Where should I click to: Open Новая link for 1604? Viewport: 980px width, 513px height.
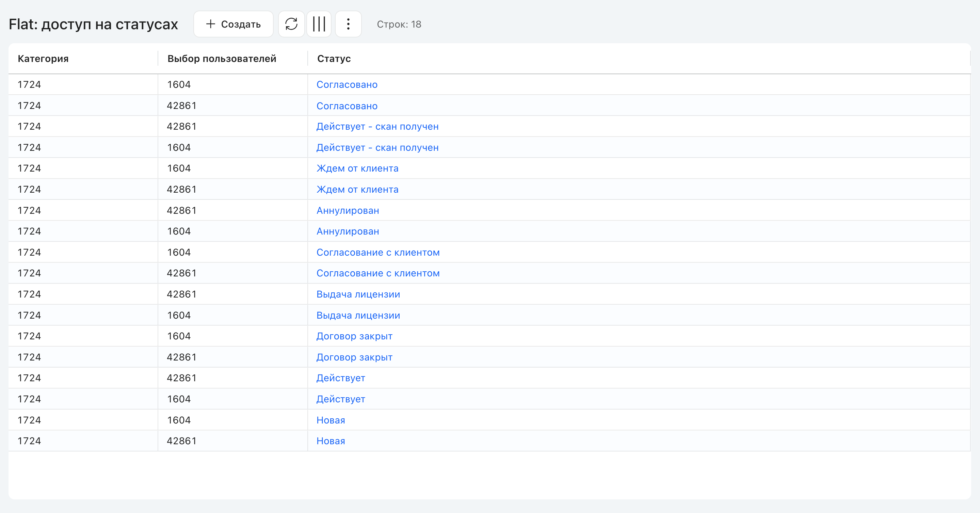point(331,420)
